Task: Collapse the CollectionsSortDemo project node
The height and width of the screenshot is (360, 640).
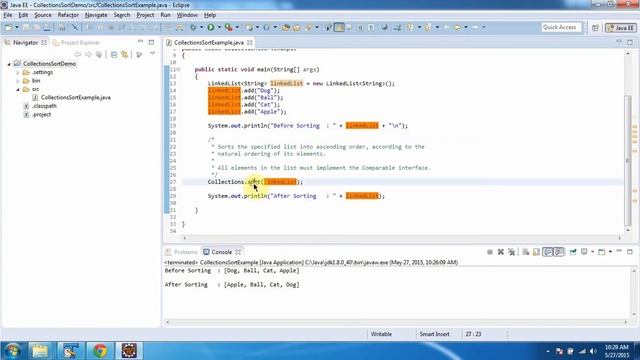Action: tap(9, 64)
